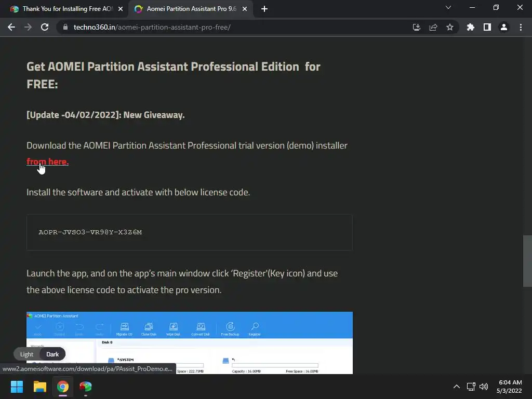Expand the tab search dropdown arrow

tap(448, 7)
